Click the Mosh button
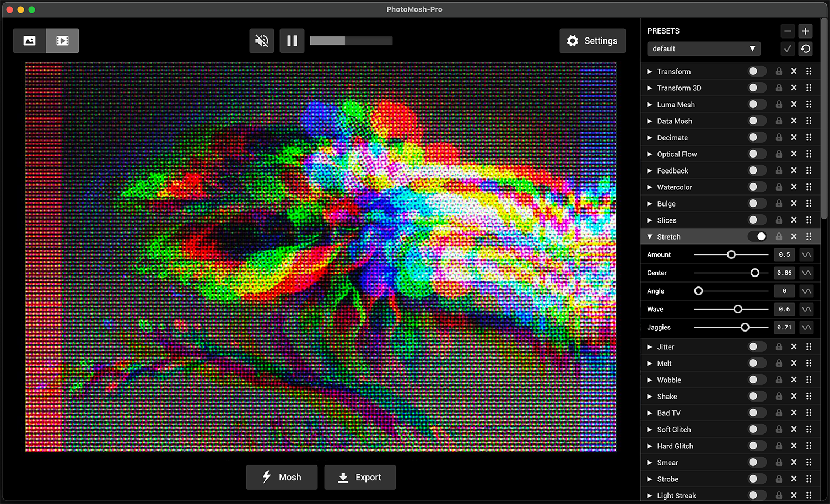The width and height of the screenshot is (830, 504). pyautogui.click(x=282, y=477)
